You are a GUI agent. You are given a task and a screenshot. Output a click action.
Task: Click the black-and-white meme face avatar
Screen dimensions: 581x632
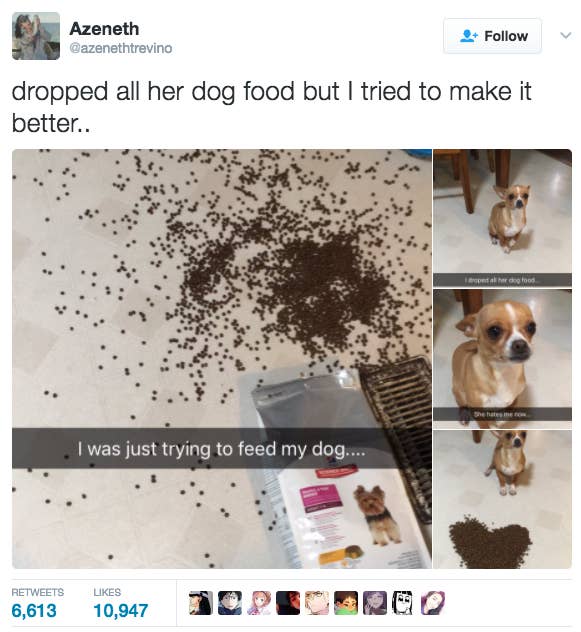(x=404, y=603)
